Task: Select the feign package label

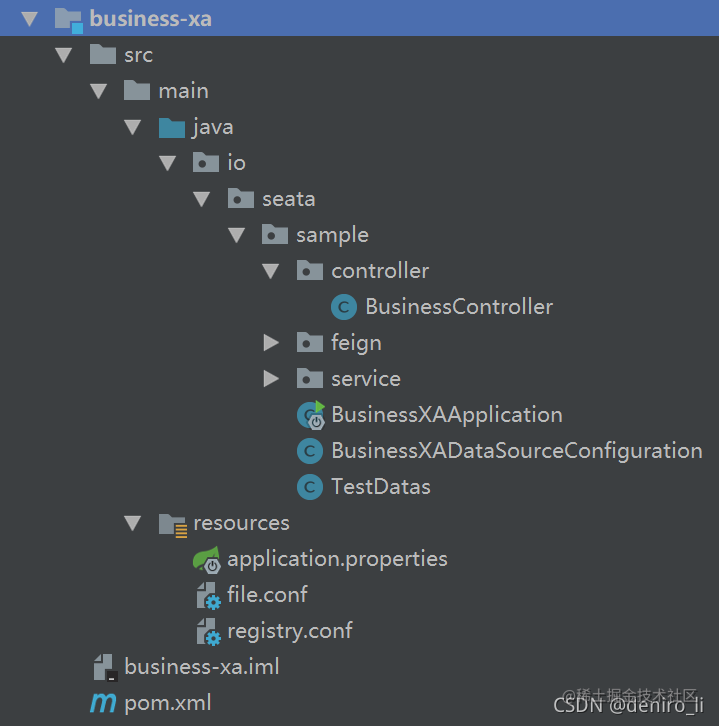Action: tap(356, 343)
